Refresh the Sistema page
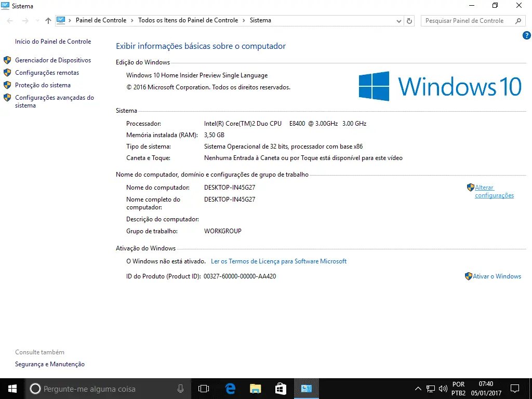This screenshot has height=399, width=532. pyautogui.click(x=409, y=21)
